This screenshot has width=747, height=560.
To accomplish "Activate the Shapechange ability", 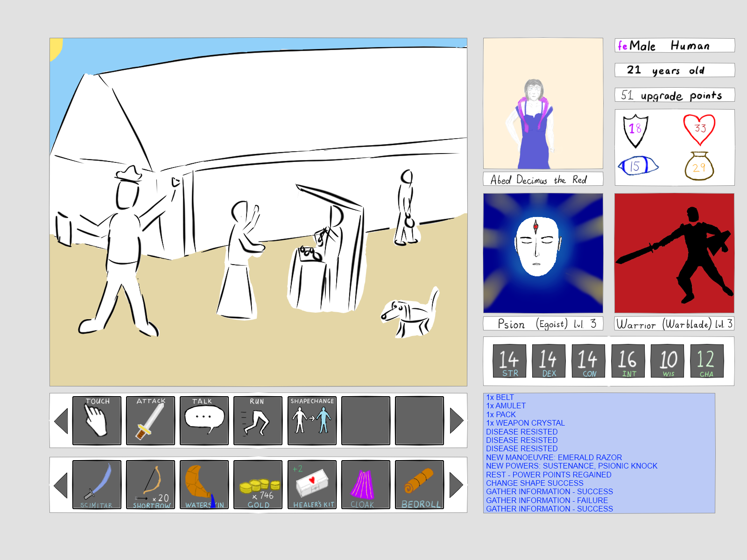I will tap(312, 420).
